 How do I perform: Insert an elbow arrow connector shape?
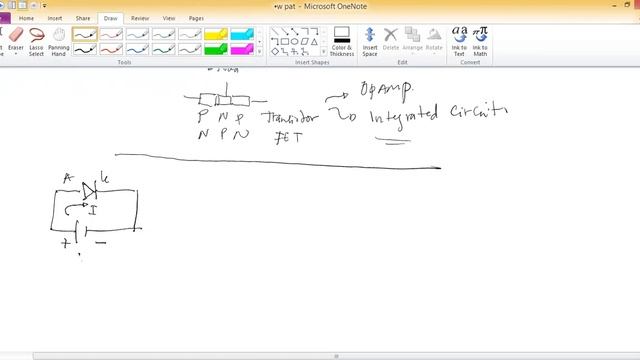314,31
